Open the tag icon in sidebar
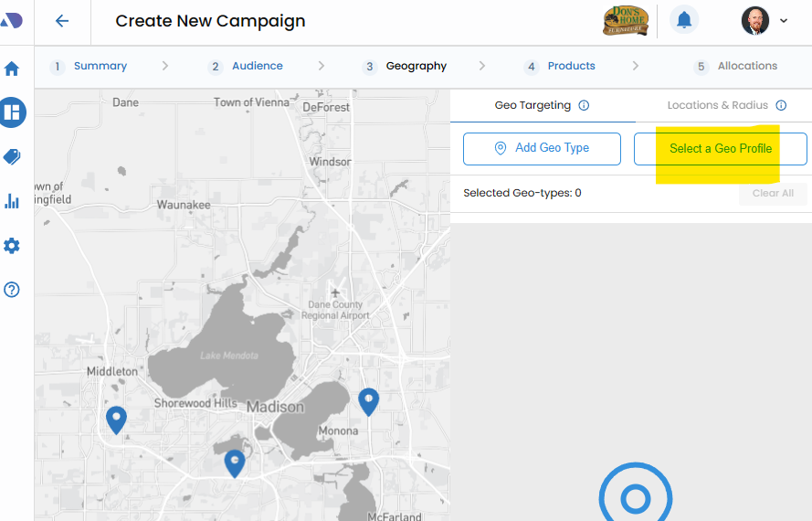The width and height of the screenshot is (812, 521). tap(12, 157)
